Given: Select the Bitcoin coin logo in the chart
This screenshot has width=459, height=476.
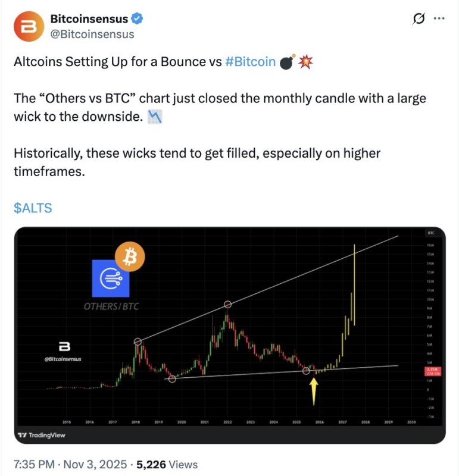Looking at the screenshot, I should [130, 257].
